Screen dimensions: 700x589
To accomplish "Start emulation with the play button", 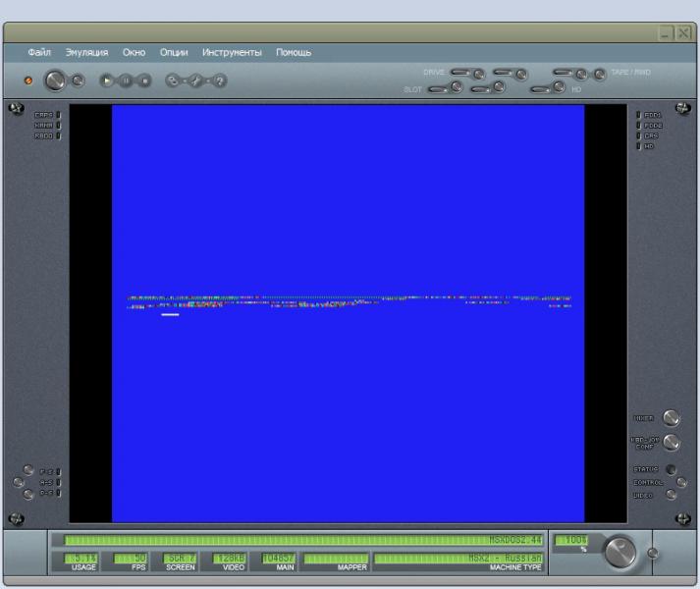I will [x=107, y=81].
